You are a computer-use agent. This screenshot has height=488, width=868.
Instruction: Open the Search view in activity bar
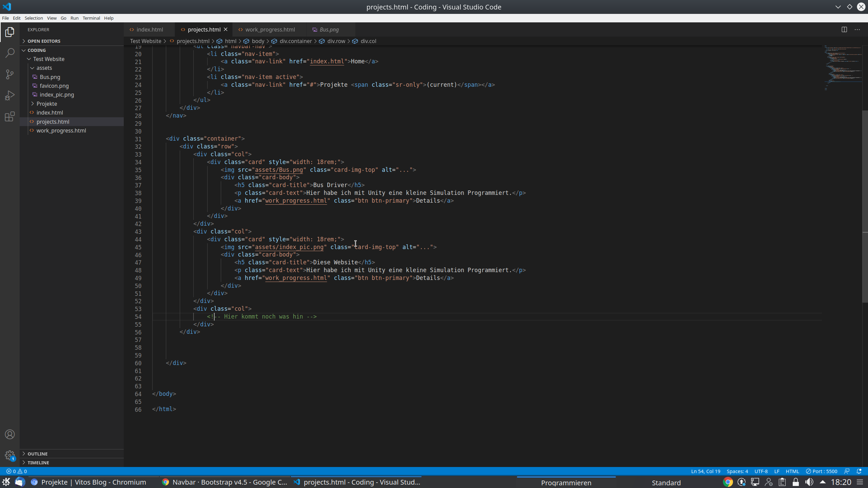click(x=10, y=53)
